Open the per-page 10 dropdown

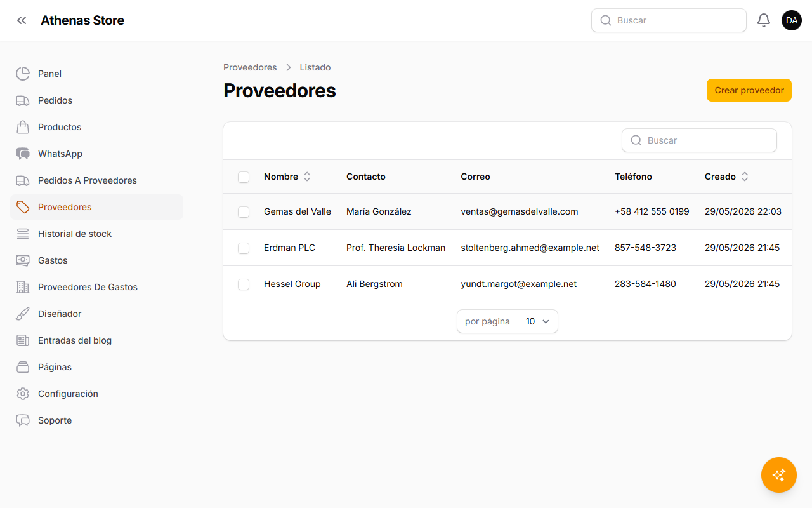(538, 321)
